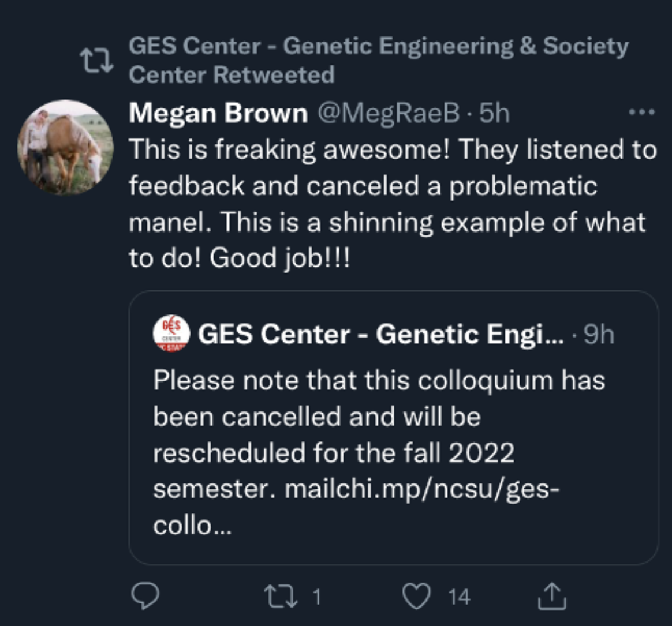This screenshot has width=672, height=626.
Task: Click the 5h tweet timestamp
Action: [x=495, y=114]
